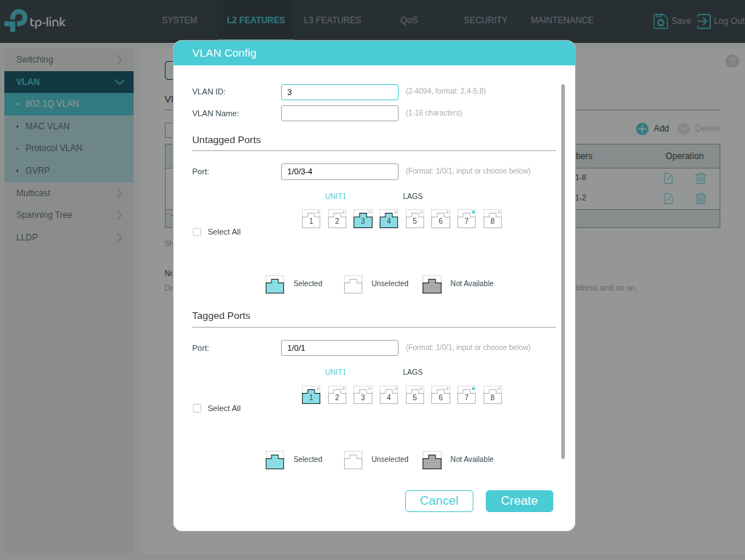Select tagged port 3 icon
Viewport: 745px width, 560px height.
tap(363, 395)
